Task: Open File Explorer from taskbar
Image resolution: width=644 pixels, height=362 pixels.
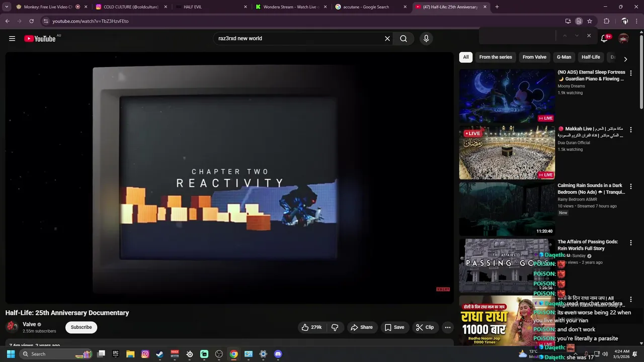Action: [x=130, y=354]
